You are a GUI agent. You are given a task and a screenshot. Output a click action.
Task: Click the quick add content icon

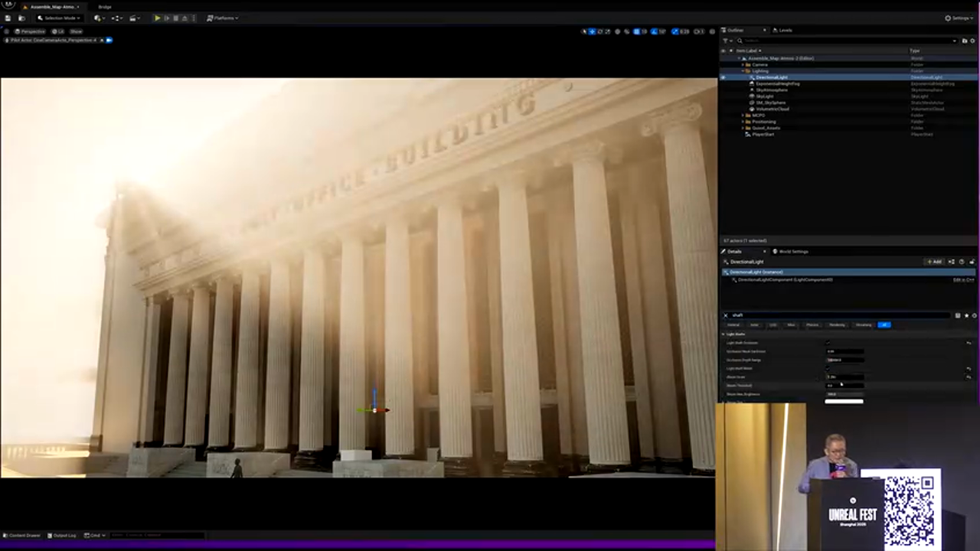tap(99, 18)
